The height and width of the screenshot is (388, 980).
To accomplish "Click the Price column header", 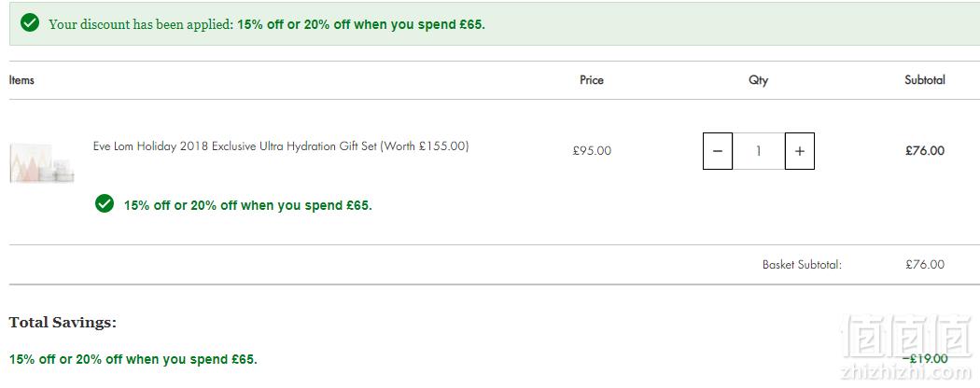I will click(x=591, y=80).
